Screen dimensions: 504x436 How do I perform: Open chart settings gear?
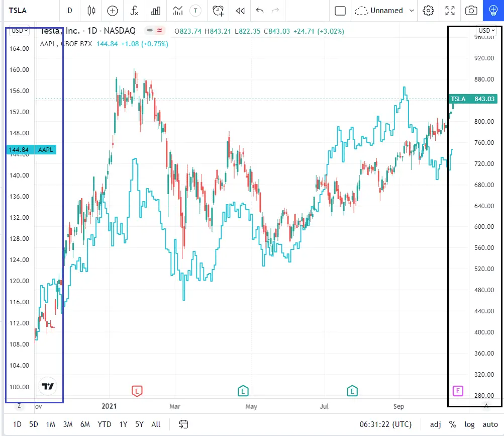coord(428,11)
